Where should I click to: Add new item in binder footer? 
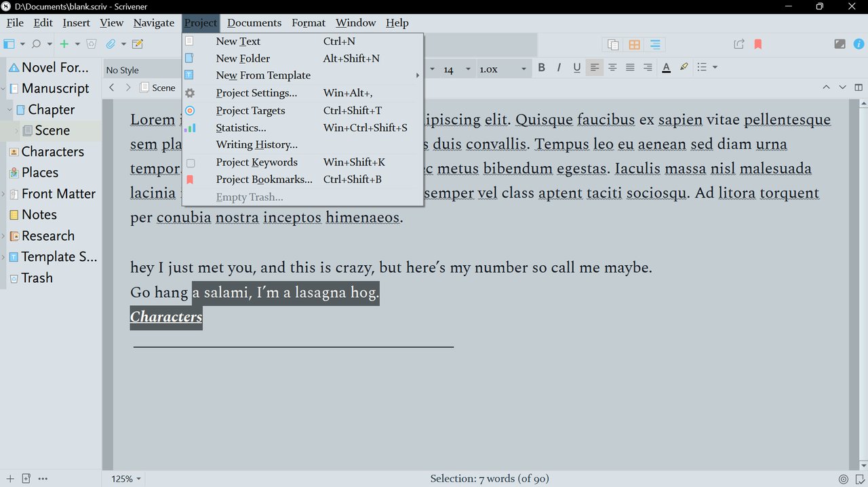click(9, 479)
